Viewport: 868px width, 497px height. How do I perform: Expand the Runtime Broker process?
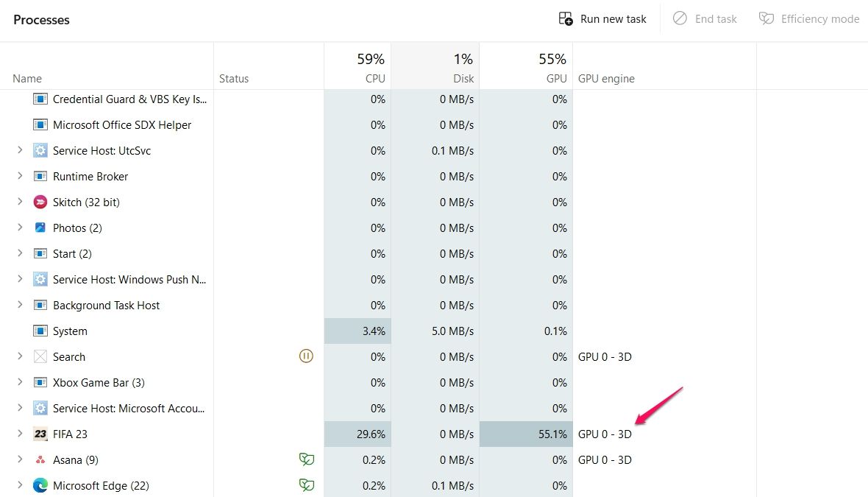tap(20, 176)
